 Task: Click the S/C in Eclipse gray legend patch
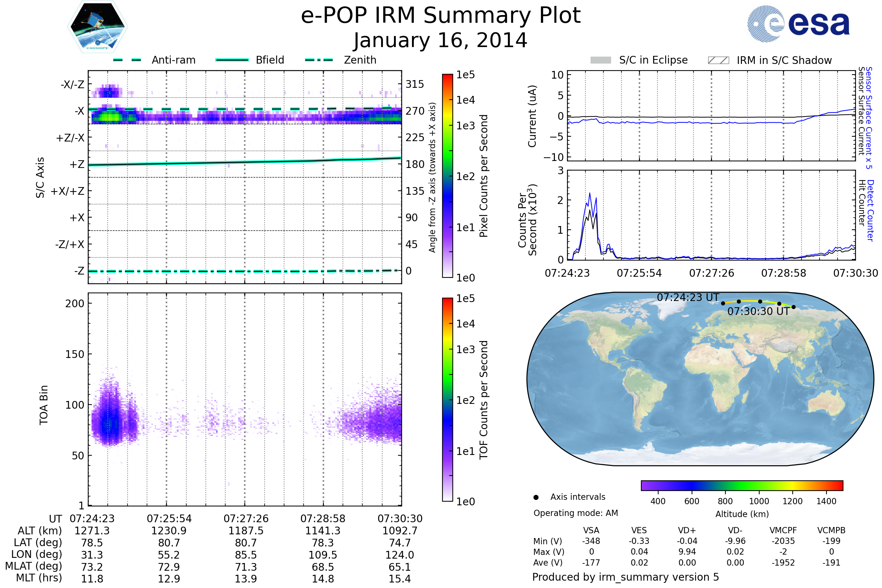600,60
